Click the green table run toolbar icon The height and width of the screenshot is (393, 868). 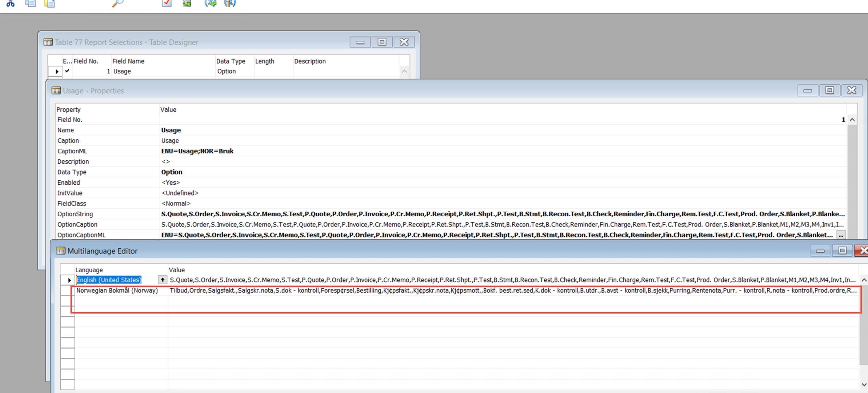(x=187, y=4)
